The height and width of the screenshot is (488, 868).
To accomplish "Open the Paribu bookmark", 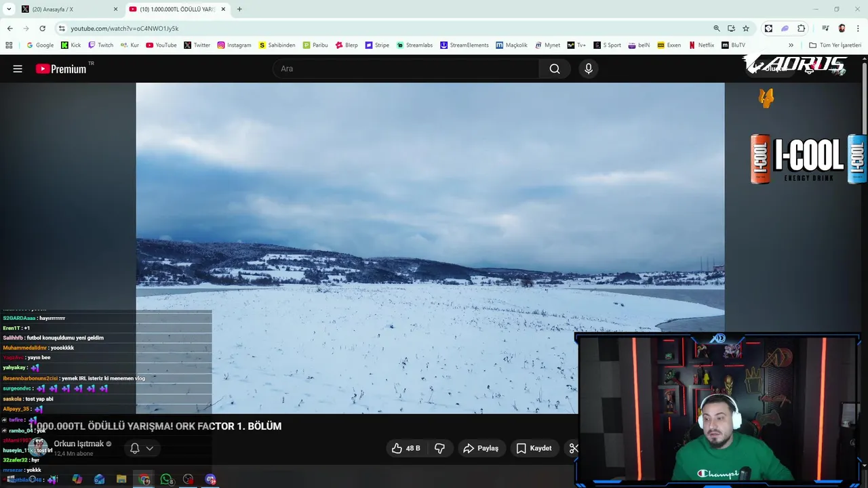I will [x=315, y=45].
